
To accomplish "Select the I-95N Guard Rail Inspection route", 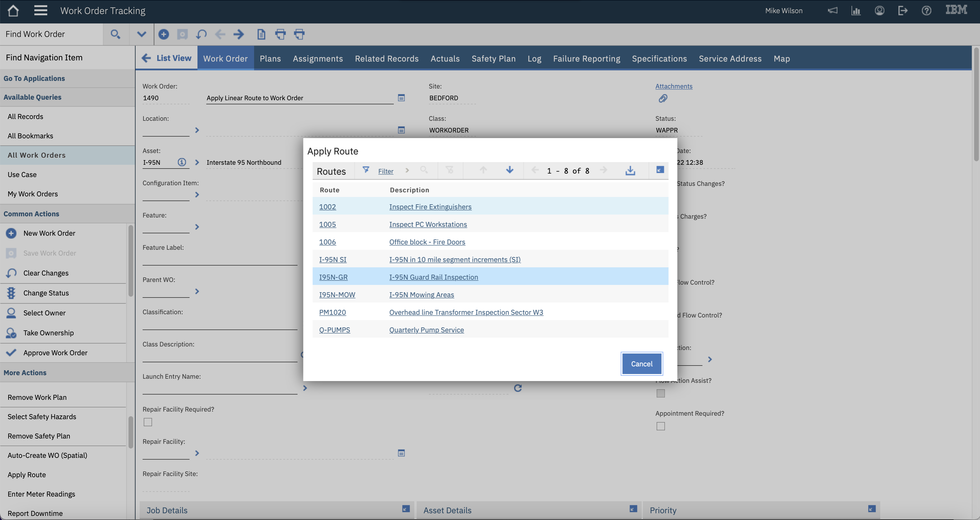I will click(x=433, y=277).
